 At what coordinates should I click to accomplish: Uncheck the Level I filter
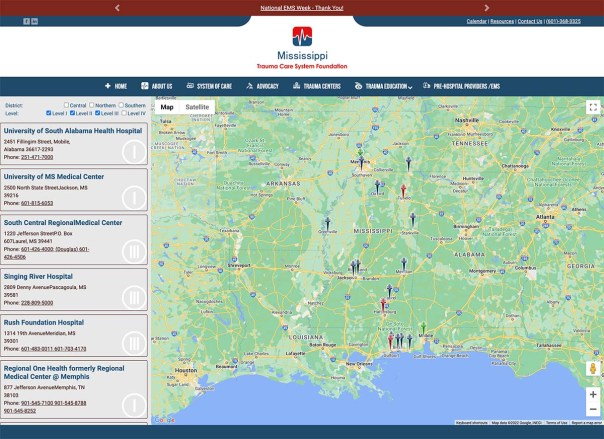pos(49,113)
